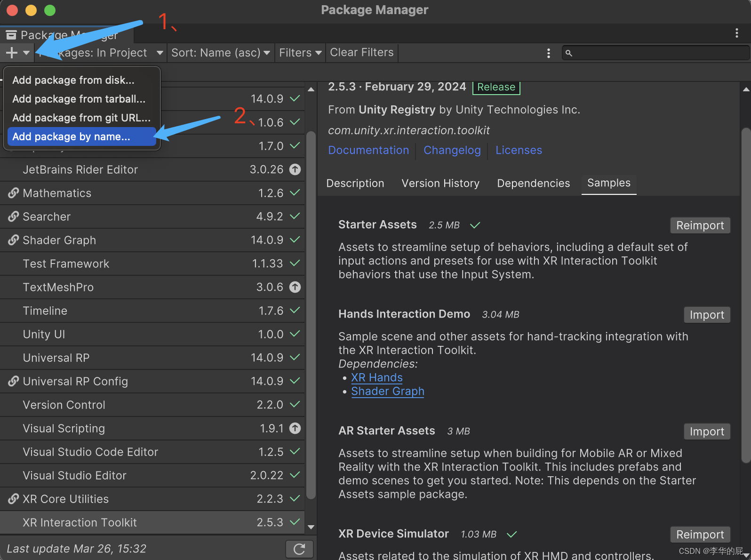Open the Changelog link
Image resolution: width=751 pixels, height=560 pixels.
point(452,150)
